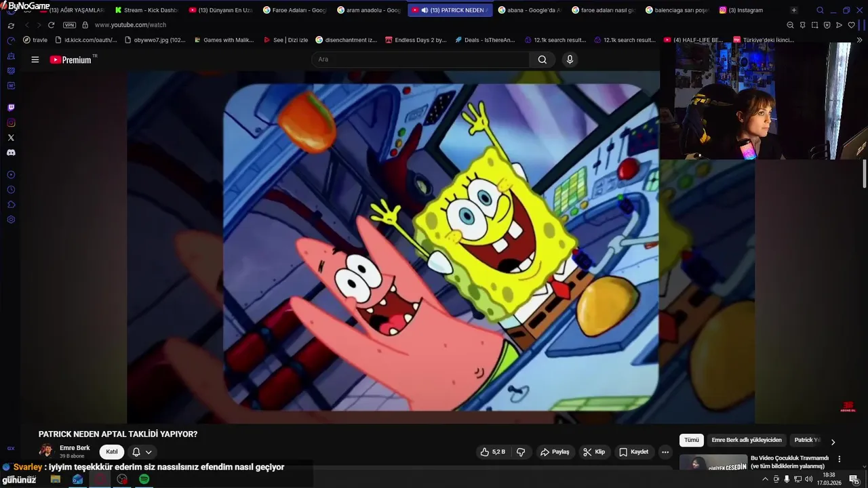The image size is (868, 488).
Task: Switch to Stream - Kick Dashboard tab
Action: point(146,10)
